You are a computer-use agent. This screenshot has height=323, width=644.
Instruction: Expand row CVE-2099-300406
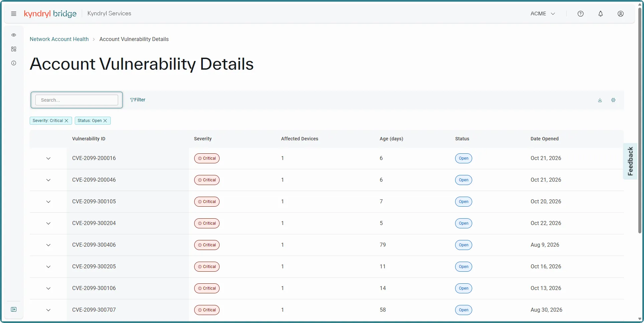(48, 245)
